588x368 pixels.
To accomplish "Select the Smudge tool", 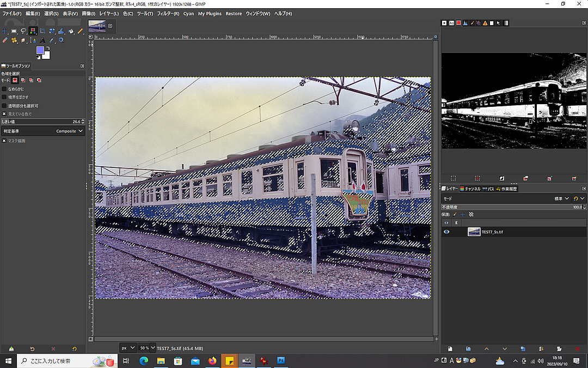I will point(23,40).
